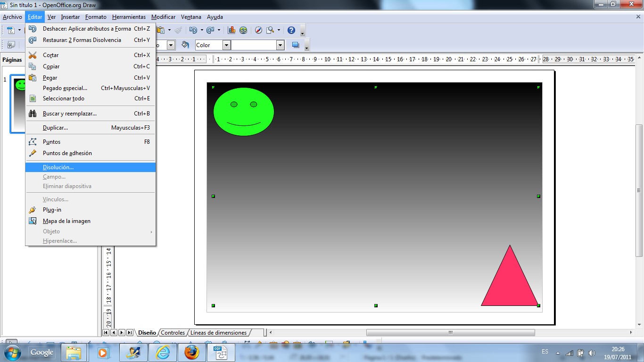Expand the Redo history dropdown arrow
Screen dimensions: 644x362
click(219, 30)
